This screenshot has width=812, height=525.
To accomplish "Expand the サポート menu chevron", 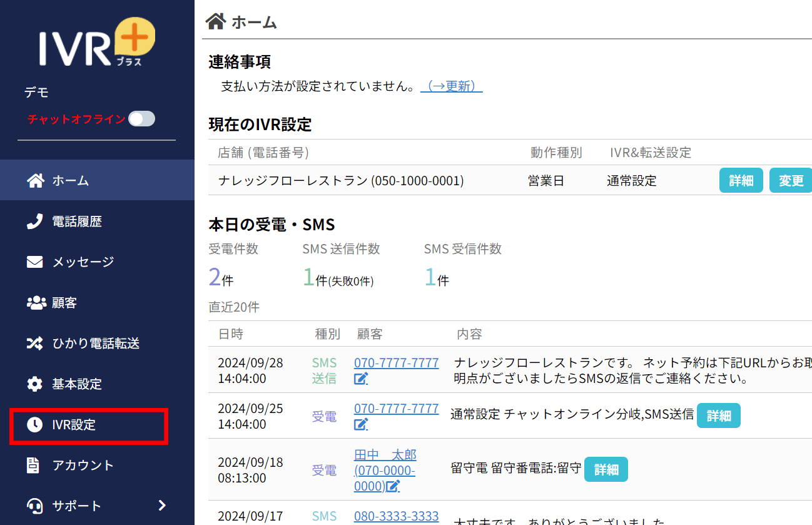I will [x=162, y=506].
